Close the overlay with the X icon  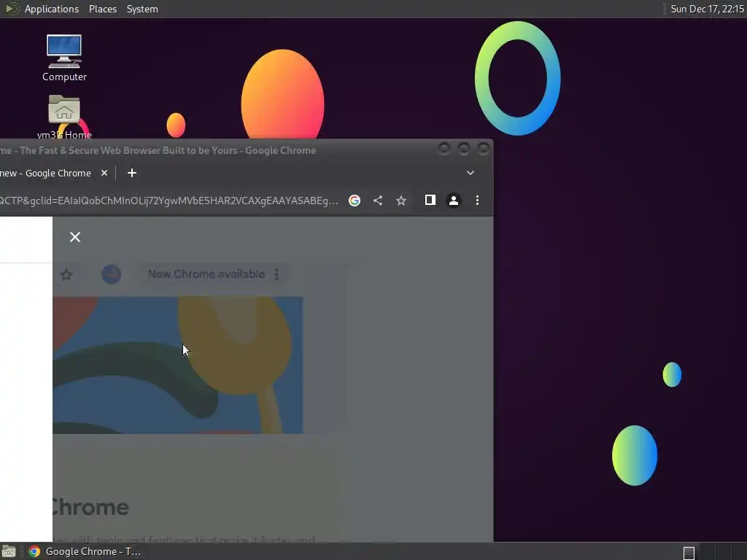pos(75,237)
